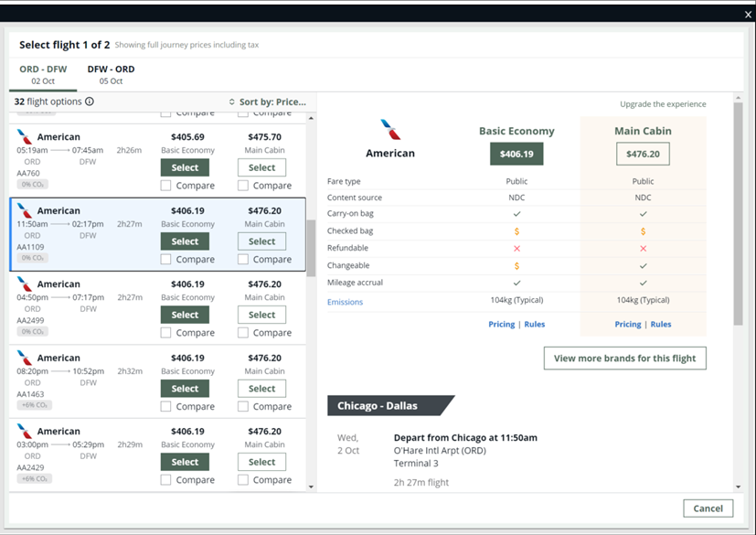Click Basic Economy checked bag dollar icon
The height and width of the screenshot is (535, 756).
click(516, 231)
